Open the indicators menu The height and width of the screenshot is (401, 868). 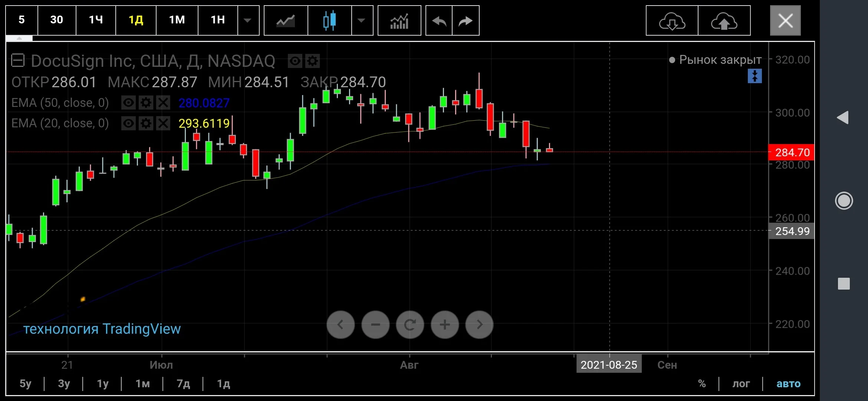[399, 20]
